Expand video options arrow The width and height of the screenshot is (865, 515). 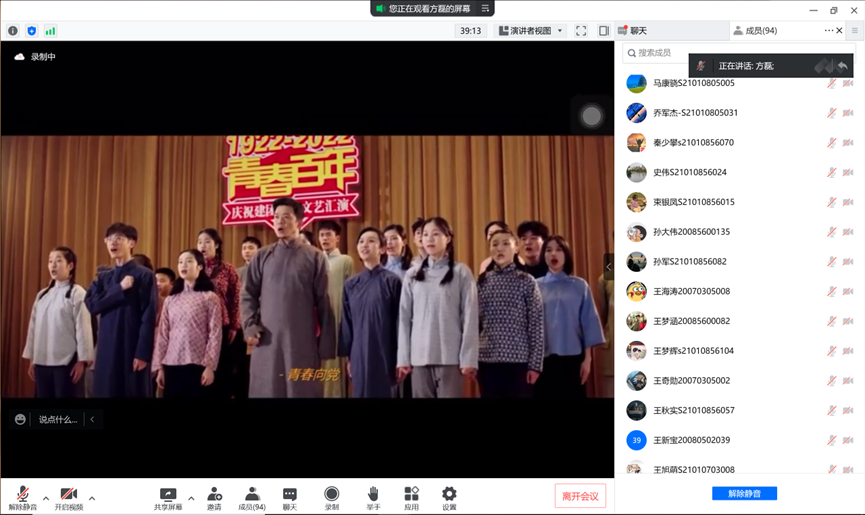pos(92,498)
